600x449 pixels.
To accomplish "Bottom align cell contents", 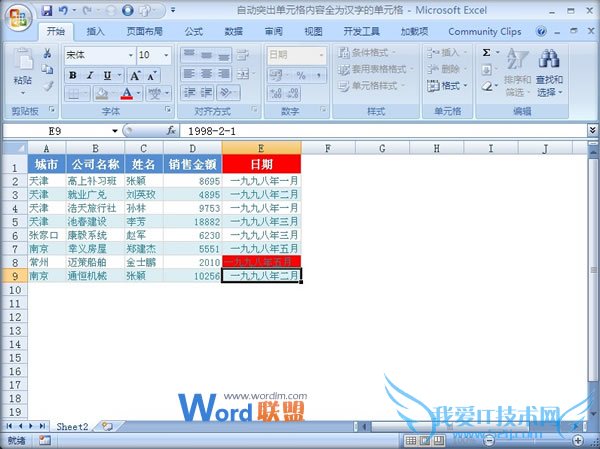I will pyautogui.click(x=223, y=55).
